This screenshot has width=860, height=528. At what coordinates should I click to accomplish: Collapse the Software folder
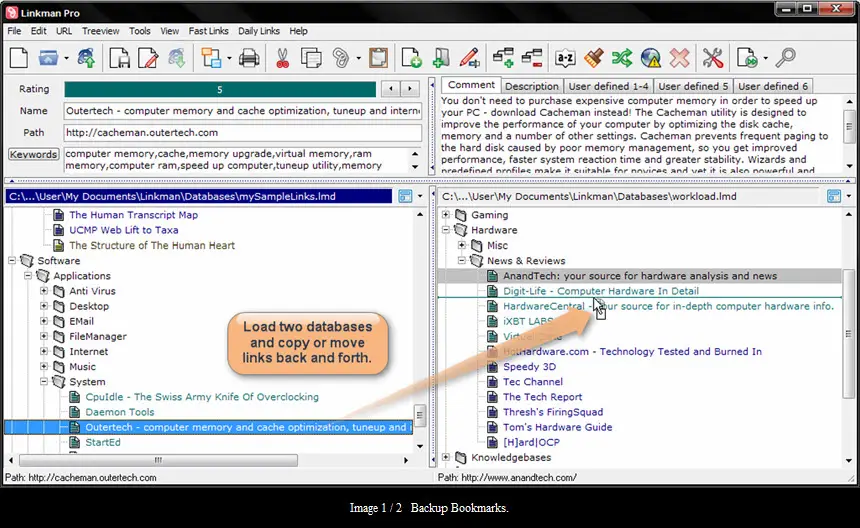[x=12, y=260]
